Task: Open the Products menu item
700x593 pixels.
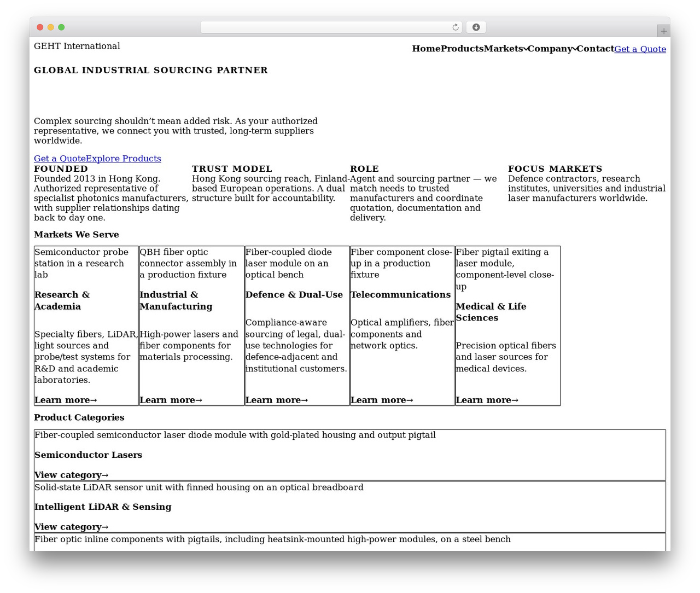Action: pos(462,49)
